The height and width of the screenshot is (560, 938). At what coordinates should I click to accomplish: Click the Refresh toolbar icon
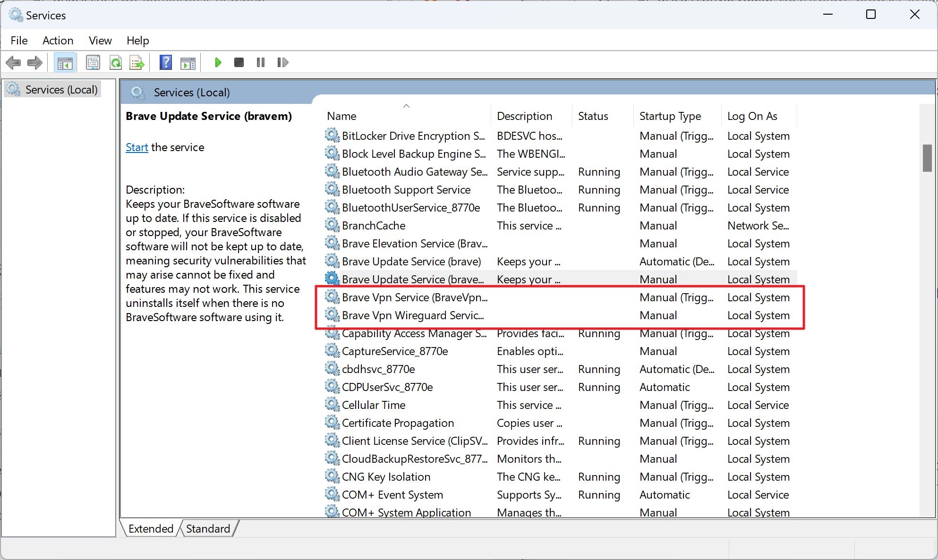(x=115, y=62)
